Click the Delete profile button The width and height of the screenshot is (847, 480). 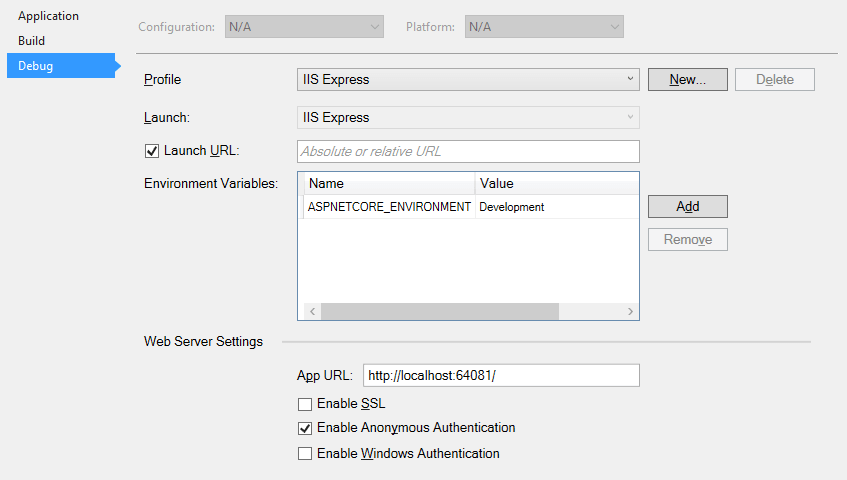pos(775,79)
